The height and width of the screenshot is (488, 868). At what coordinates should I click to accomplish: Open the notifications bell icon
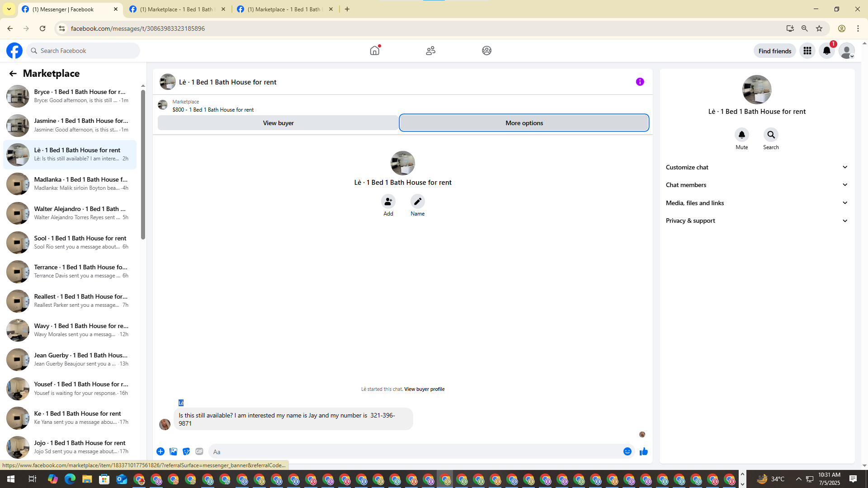tap(827, 51)
